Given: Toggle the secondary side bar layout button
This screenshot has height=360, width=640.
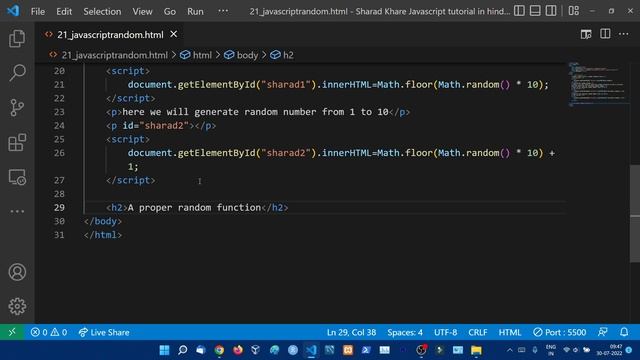Looking at the screenshot, I should (x=551, y=11).
